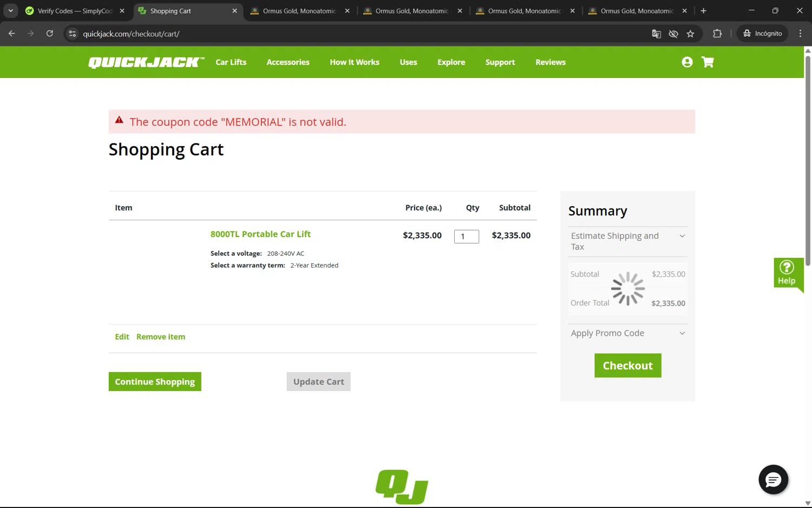Open 8000TL Portable Car Lift product link
Screen dimensions: 812x508
pos(260,234)
